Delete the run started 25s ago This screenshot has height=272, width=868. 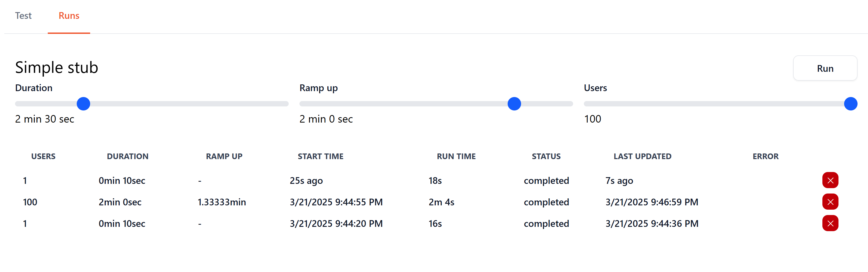830,181
